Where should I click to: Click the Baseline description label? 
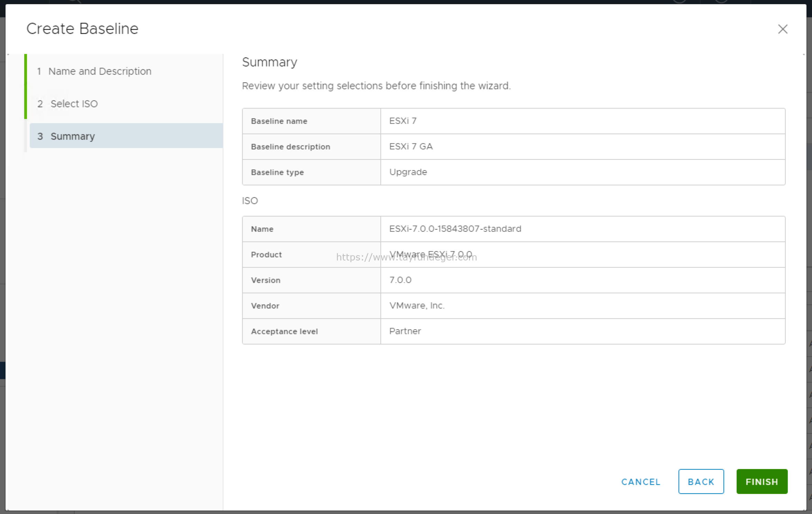click(x=290, y=147)
